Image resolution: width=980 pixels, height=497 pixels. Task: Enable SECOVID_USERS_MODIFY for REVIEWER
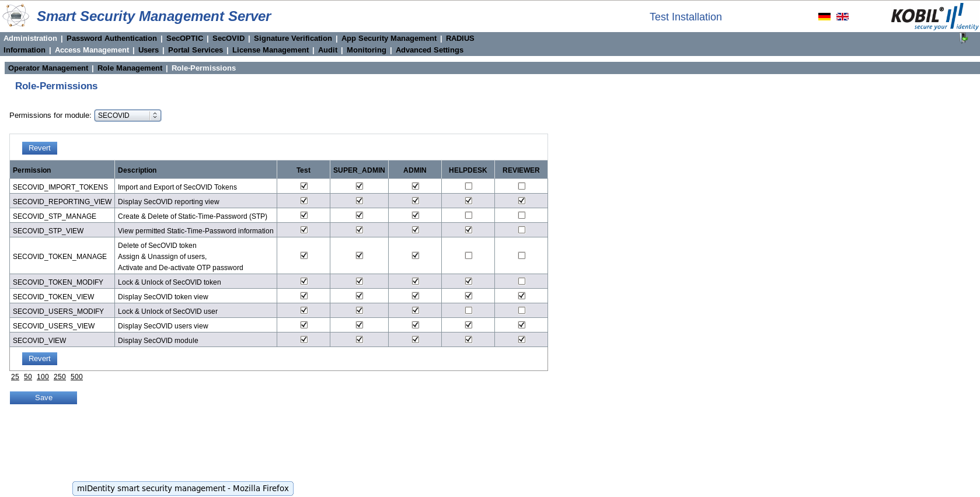[522, 310]
